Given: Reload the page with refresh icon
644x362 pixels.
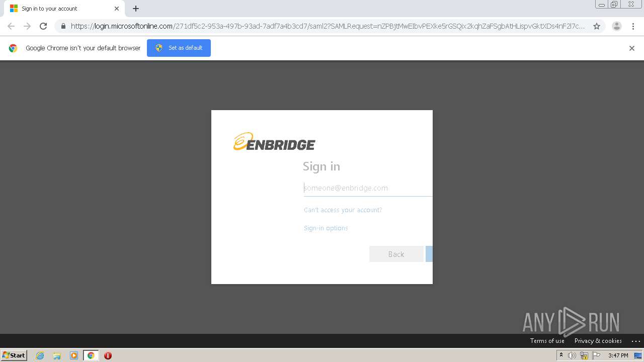Looking at the screenshot, I should 43,26.
